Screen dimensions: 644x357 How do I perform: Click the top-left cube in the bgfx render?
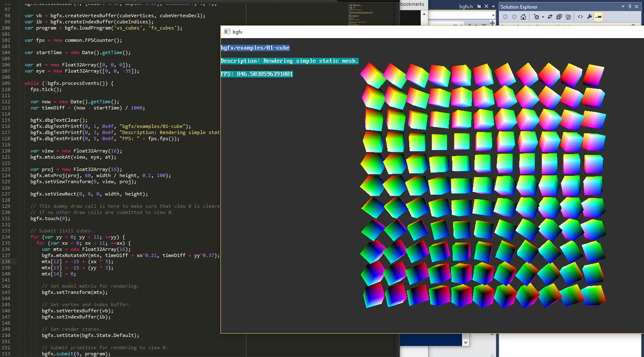374,75
